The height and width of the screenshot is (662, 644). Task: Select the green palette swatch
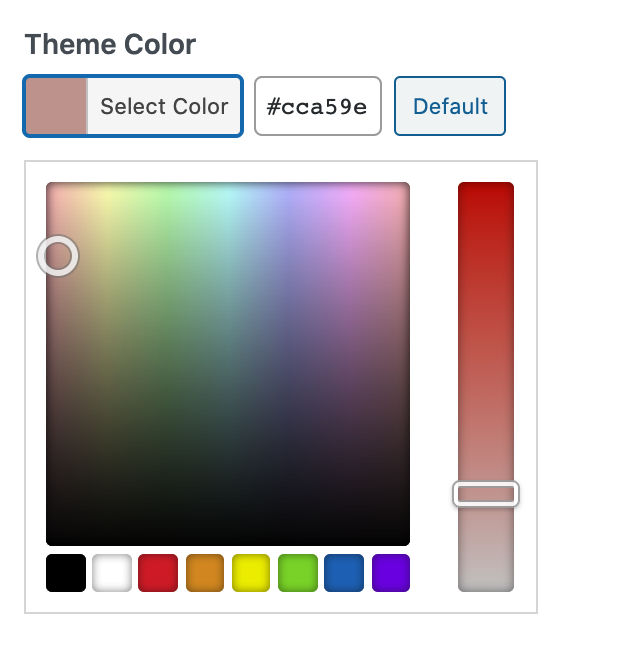298,573
